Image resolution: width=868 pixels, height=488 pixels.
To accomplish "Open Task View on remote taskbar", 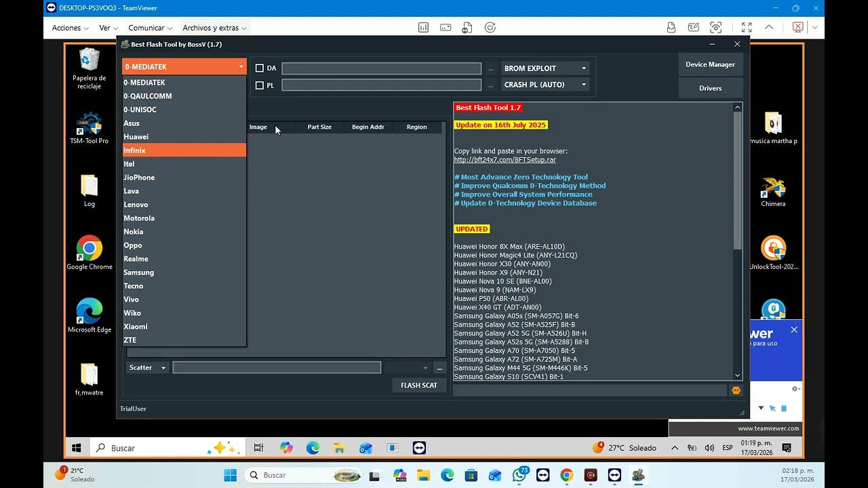I will click(258, 448).
